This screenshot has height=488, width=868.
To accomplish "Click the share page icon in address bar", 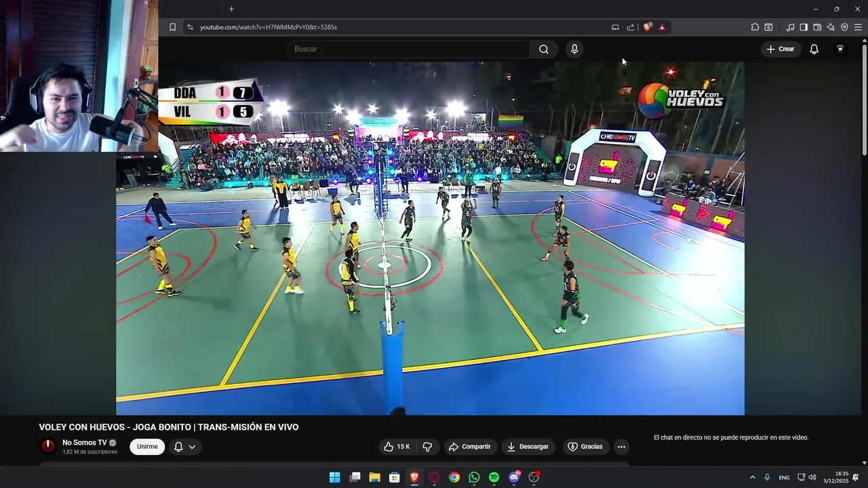I will [631, 27].
